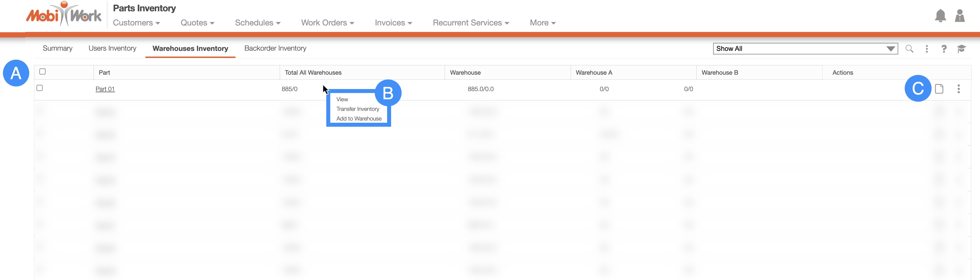980x280 pixels.
Task: Click the question mark help icon
Action: 944,49
